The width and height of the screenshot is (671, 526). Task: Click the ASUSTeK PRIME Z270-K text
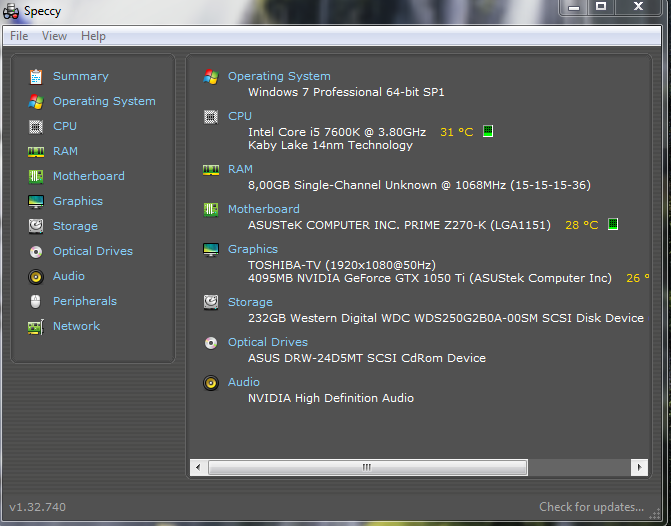click(399, 225)
